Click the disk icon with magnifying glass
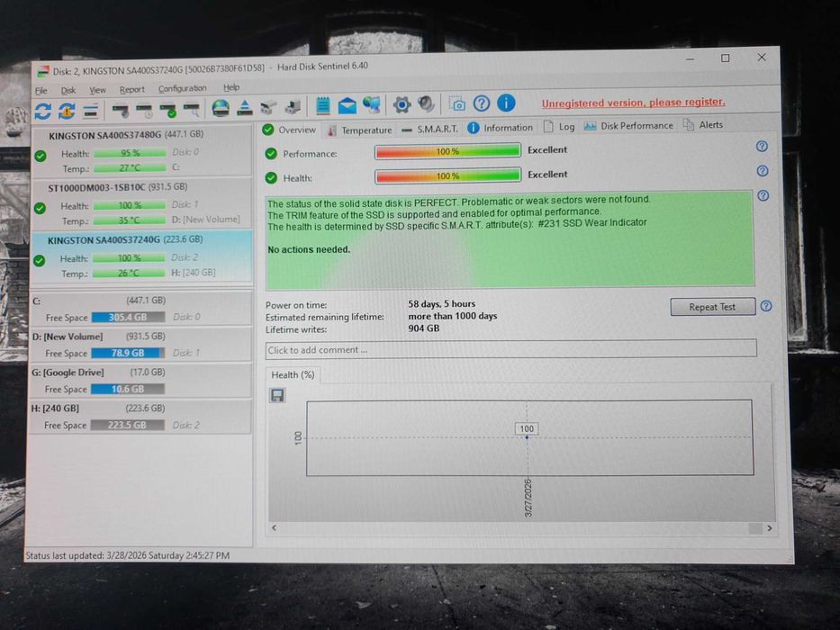Screen dimensions: 840x630 tap(192, 110)
